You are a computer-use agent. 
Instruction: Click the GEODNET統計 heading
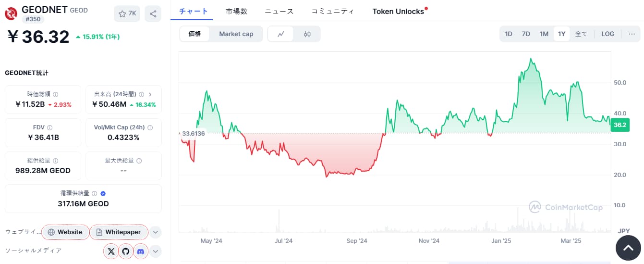(26, 73)
